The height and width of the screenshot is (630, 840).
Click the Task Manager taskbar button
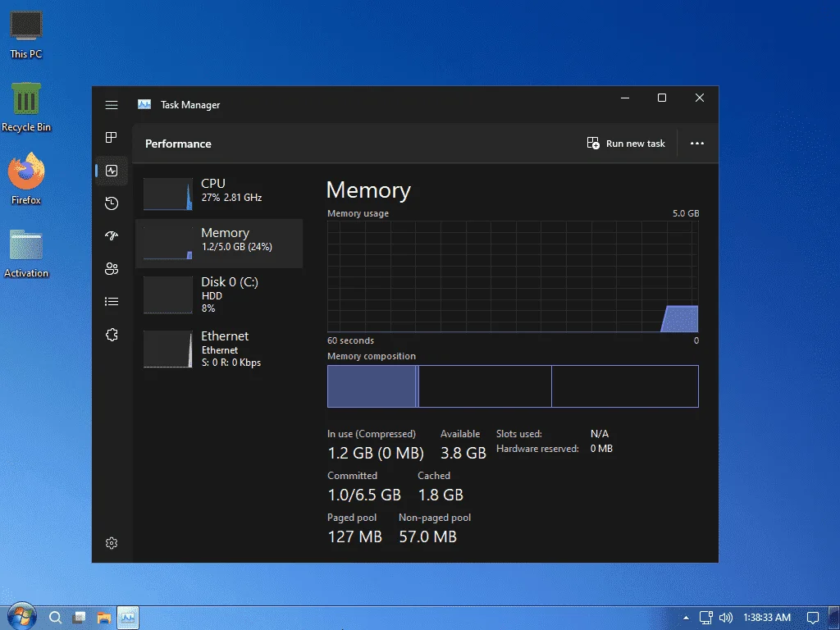pyautogui.click(x=128, y=618)
